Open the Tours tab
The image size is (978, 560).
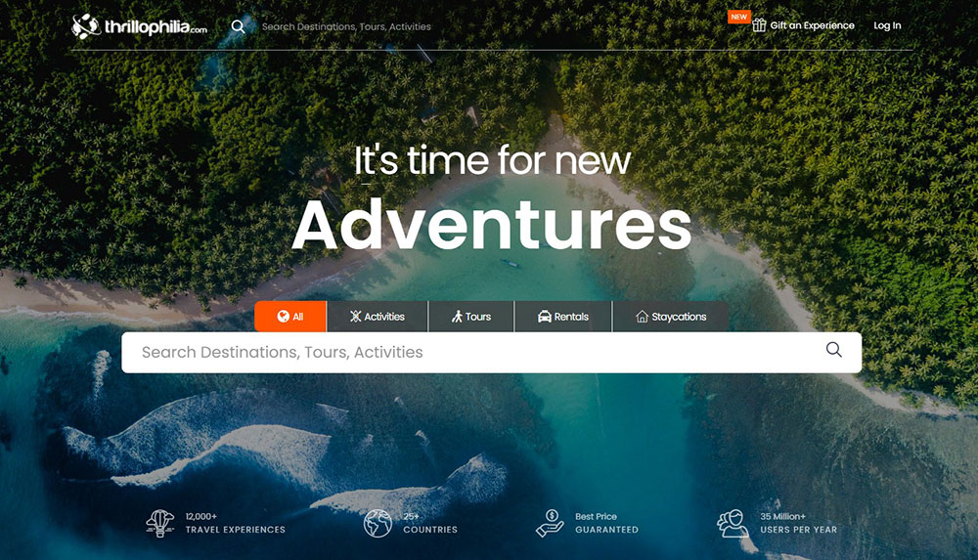[x=471, y=317]
